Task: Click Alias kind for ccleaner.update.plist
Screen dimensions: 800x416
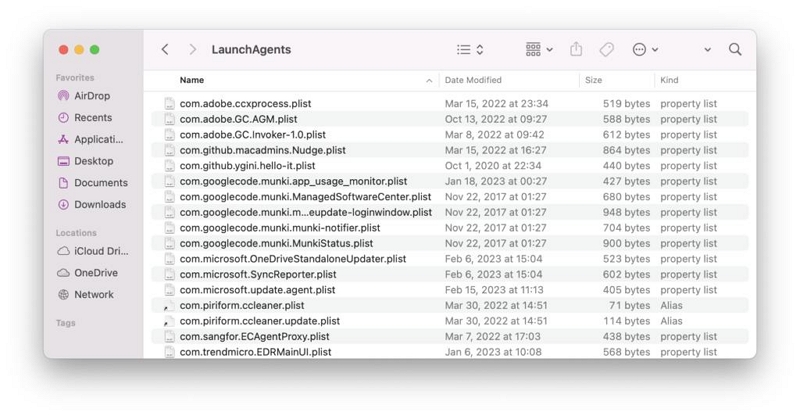Action: tap(671, 321)
